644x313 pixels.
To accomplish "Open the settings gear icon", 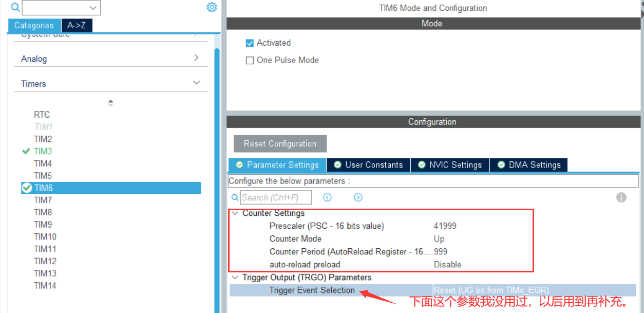I will tap(212, 7).
